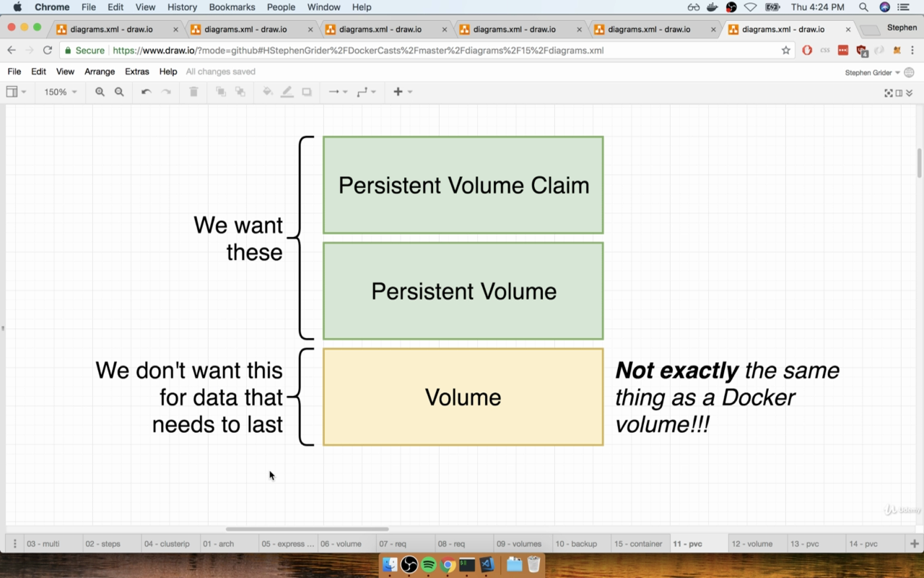This screenshot has width=924, height=578.
Task: Open the fill color bucket tool
Action: [268, 92]
